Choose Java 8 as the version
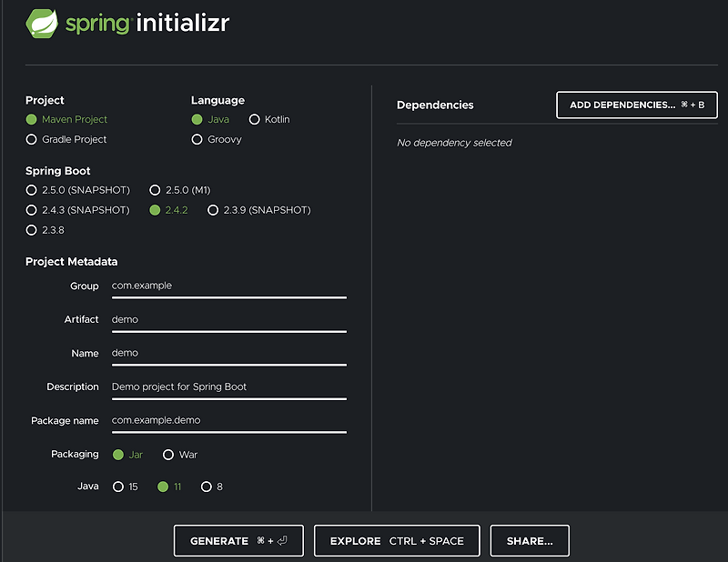 [207, 487]
